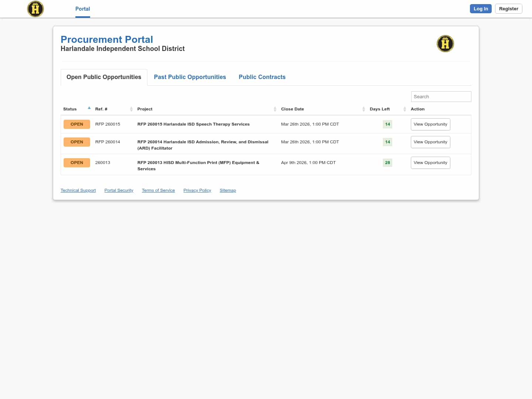
Task: Select the Open Public Opportunities tab
Action: (104, 77)
